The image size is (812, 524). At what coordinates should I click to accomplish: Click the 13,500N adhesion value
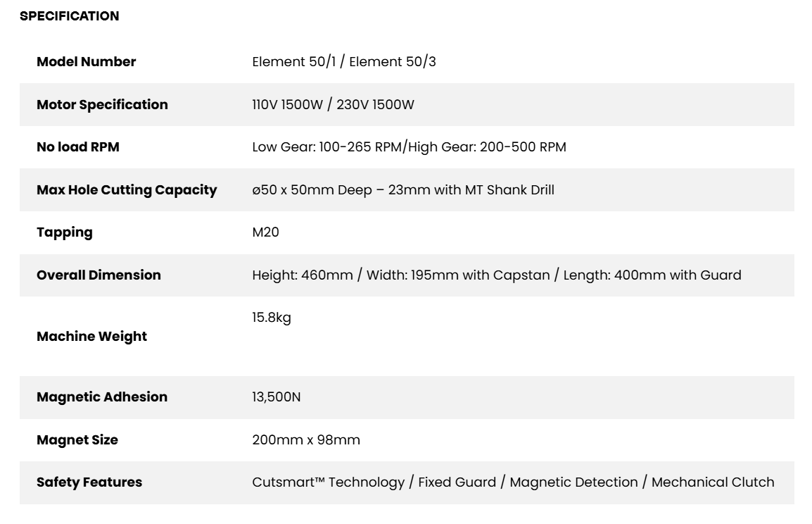pyautogui.click(x=276, y=397)
